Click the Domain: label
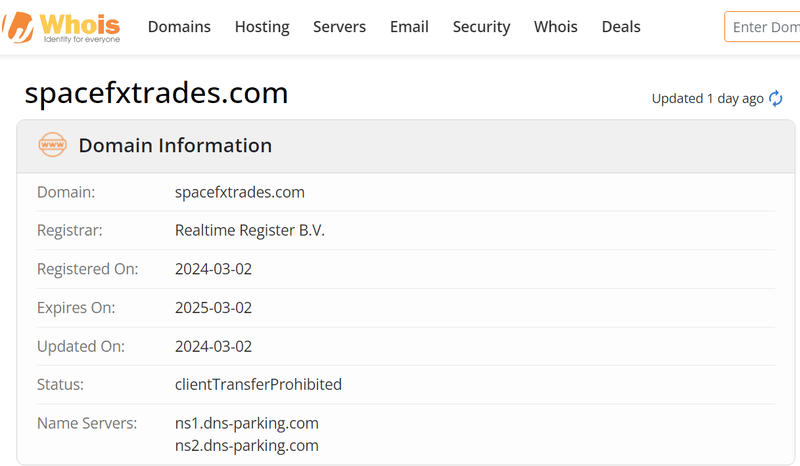 click(x=66, y=192)
